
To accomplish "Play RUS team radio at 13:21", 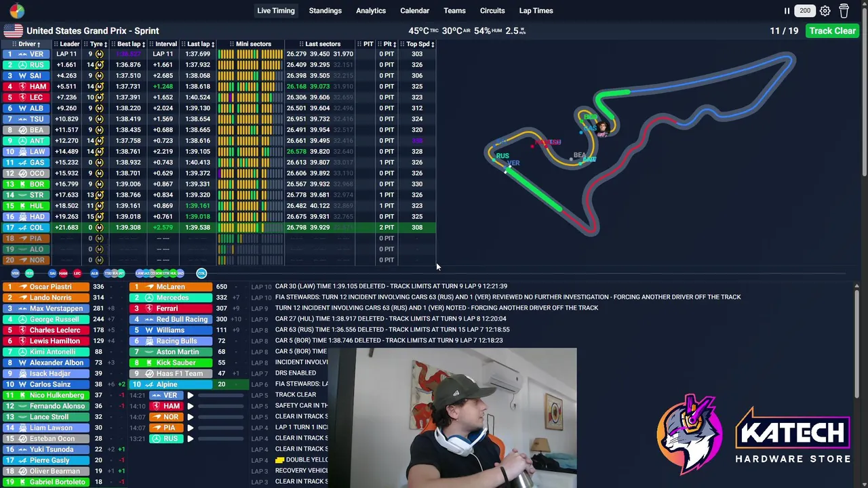I will point(190,439).
